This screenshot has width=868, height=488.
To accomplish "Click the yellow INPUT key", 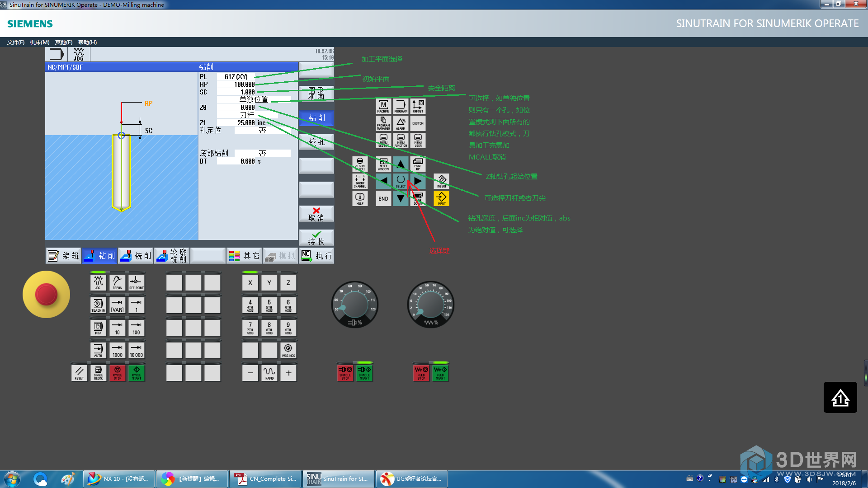I will coord(442,198).
